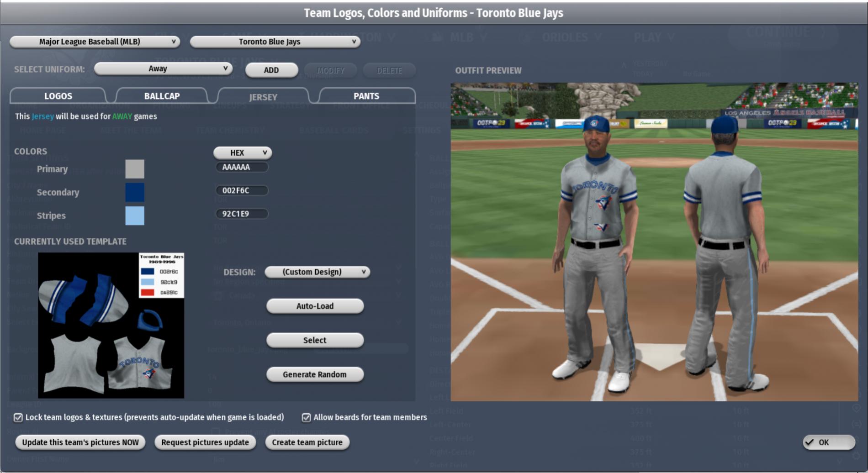Switch to the BALLCAP tab

162,96
